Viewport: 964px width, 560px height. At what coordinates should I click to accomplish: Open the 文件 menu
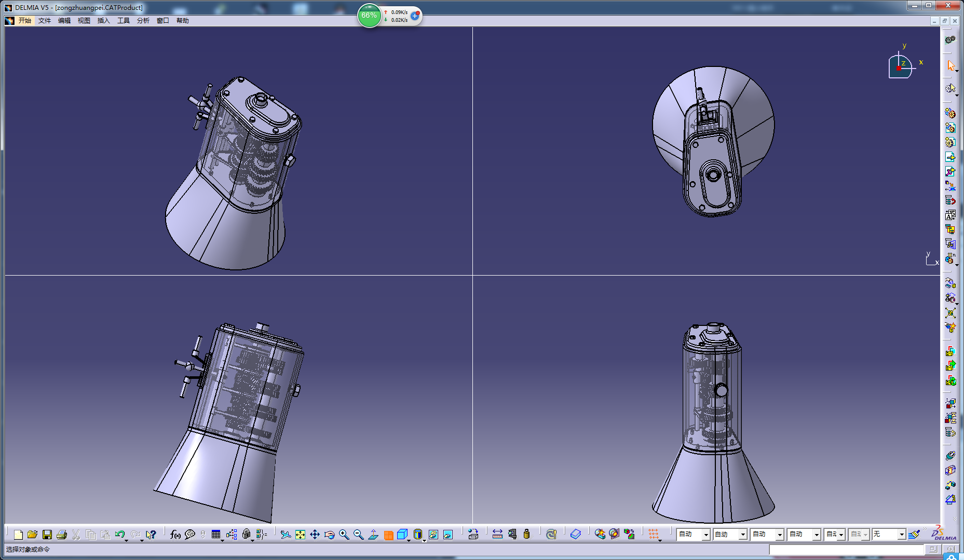click(x=45, y=21)
